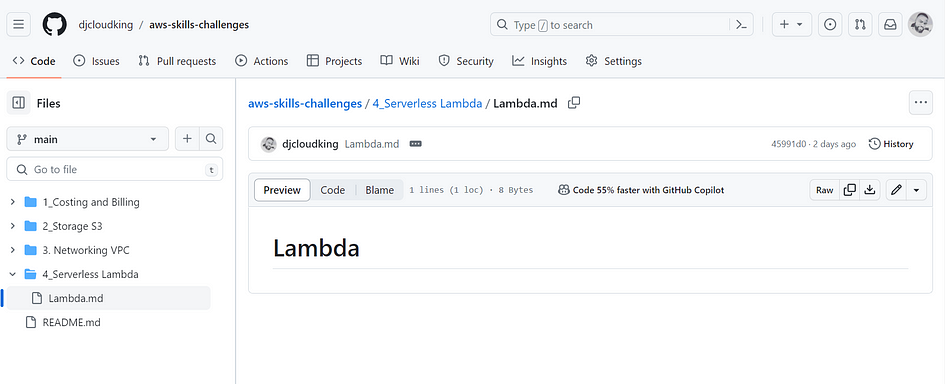Collapse the Files tree side panel

tap(19, 103)
